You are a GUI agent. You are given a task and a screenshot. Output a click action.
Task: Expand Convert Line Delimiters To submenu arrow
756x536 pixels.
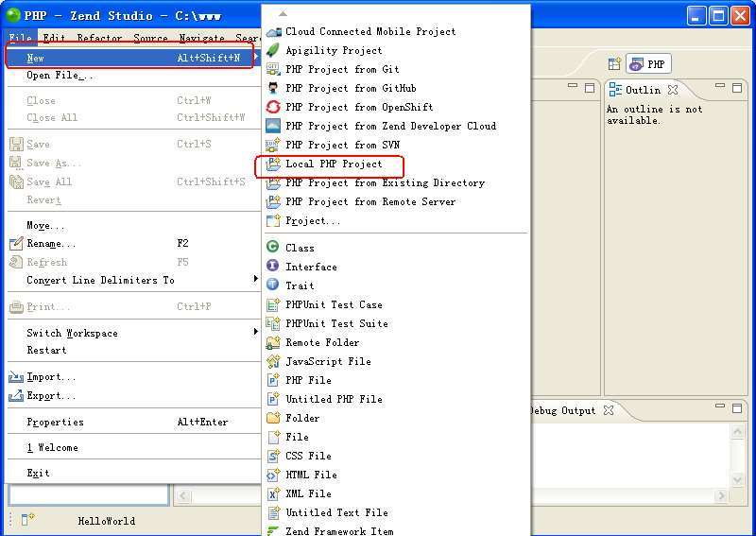pos(255,279)
